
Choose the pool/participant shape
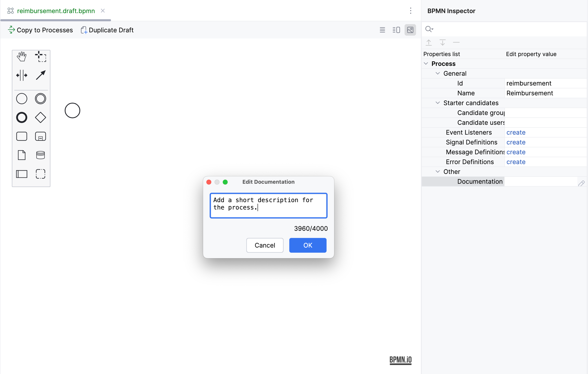pyautogui.click(x=21, y=174)
